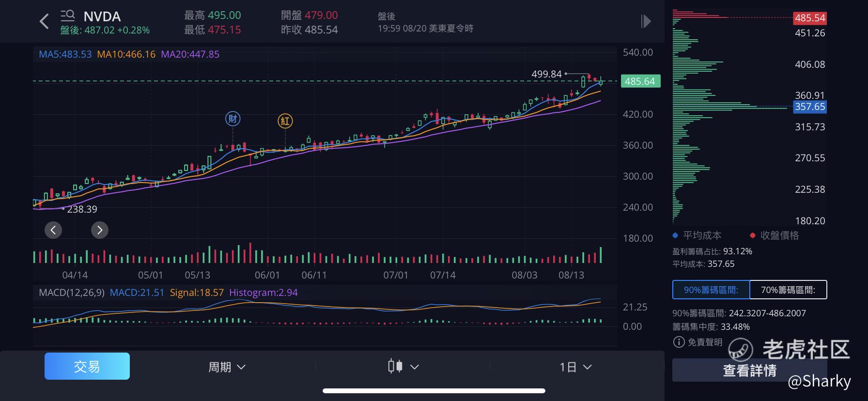Image resolution: width=868 pixels, height=401 pixels.
Task: Click the blue 357.65 average cost tag
Action: pyautogui.click(x=810, y=107)
